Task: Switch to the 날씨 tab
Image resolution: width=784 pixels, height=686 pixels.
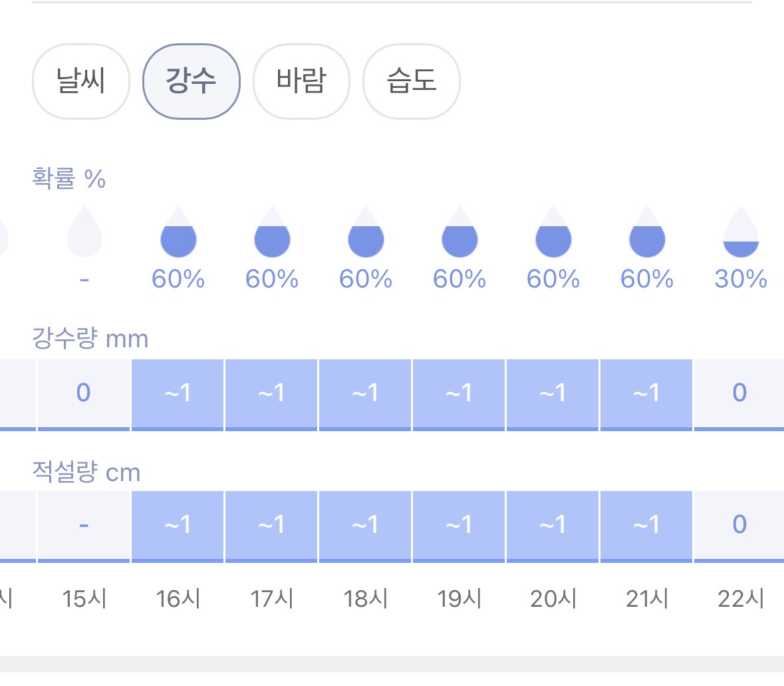Action: tap(80, 81)
